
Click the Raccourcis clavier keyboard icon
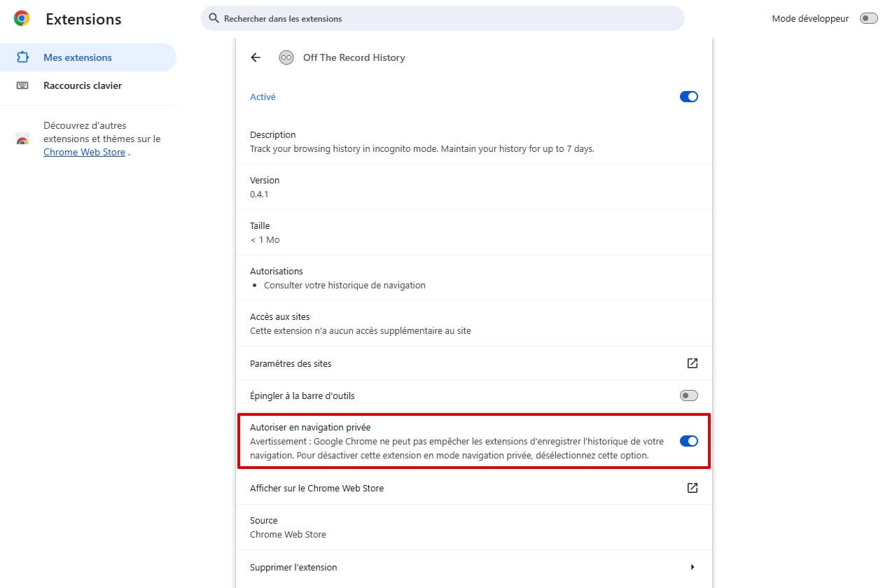coord(22,85)
